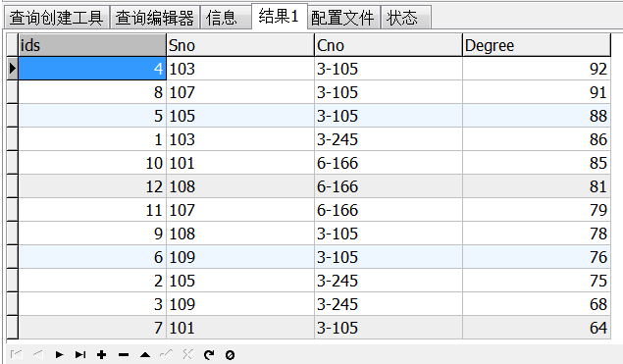The image size is (623, 364).
Task: Select ids cell with value 12
Action: (x=92, y=186)
